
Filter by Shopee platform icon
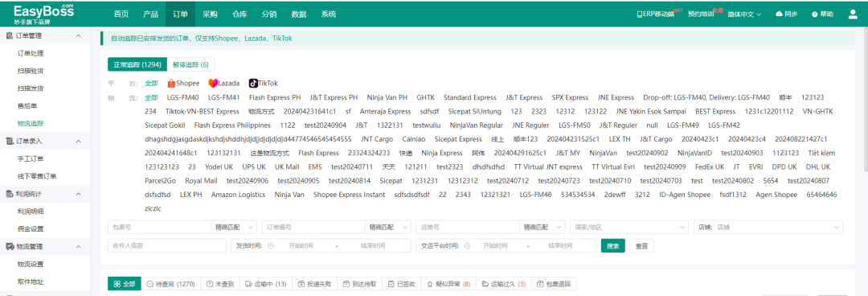[171, 83]
